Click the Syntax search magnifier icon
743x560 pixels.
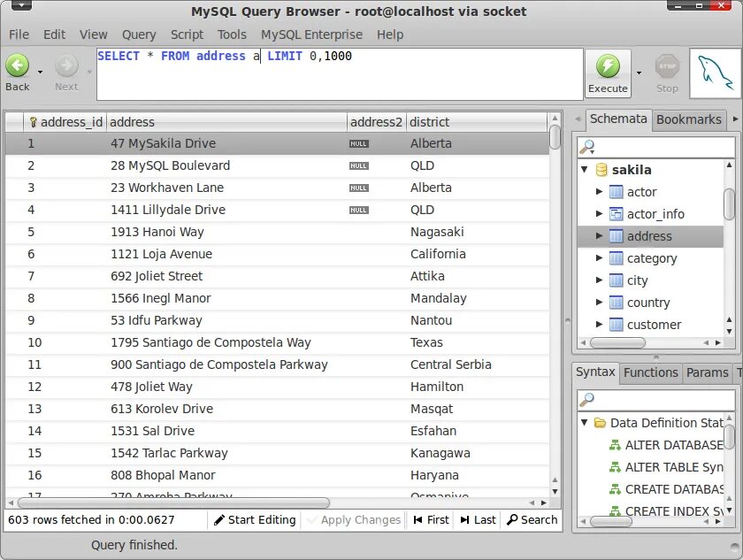(587, 400)
